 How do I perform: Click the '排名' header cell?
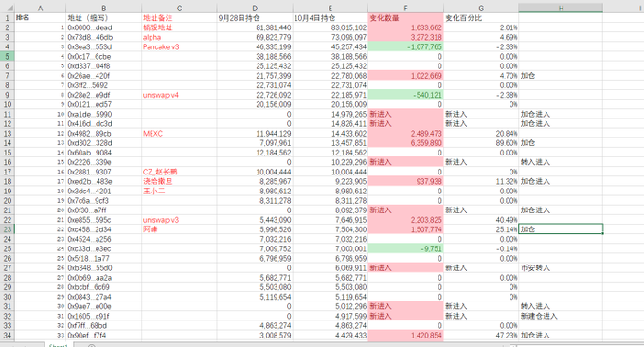point(40,18)
